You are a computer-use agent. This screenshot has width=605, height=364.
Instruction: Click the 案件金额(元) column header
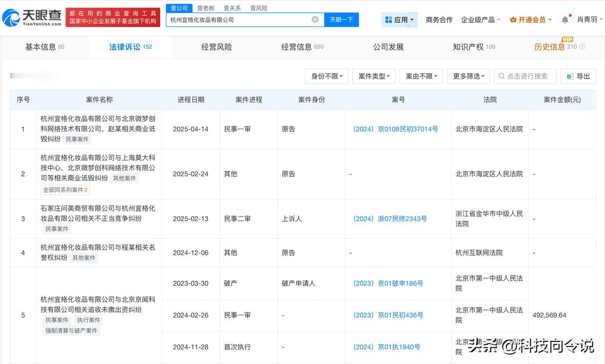tap(562, 100)
